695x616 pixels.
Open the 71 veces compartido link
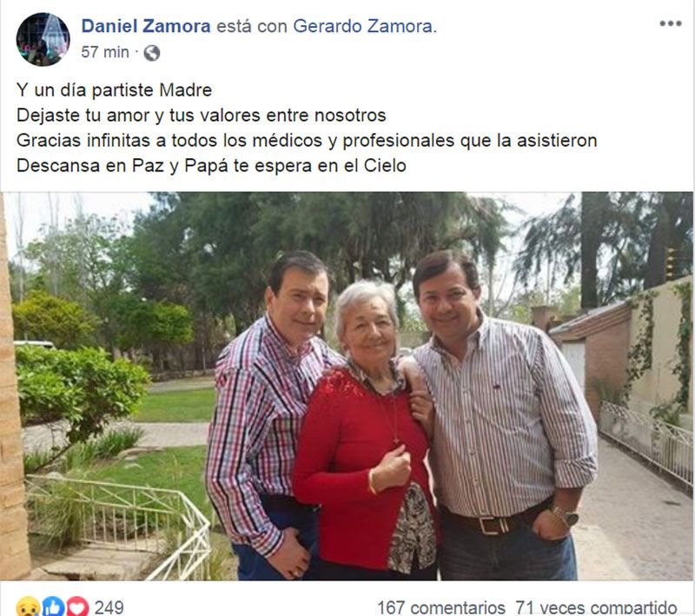point(596,607)
